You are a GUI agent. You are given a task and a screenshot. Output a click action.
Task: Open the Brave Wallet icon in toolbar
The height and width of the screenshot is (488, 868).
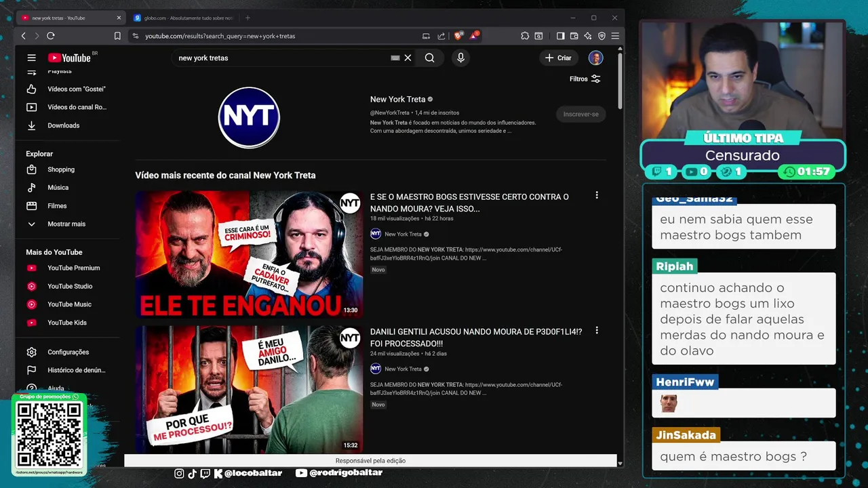tap(574, 36)
